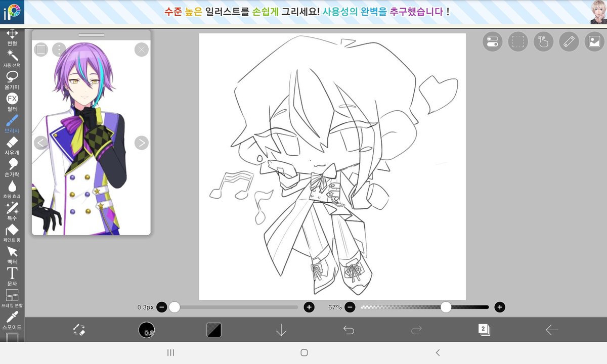Screen dimensions: 607x364
Task: Select the Eyedropper (스포이드) tool
Action: click(12, 320)
